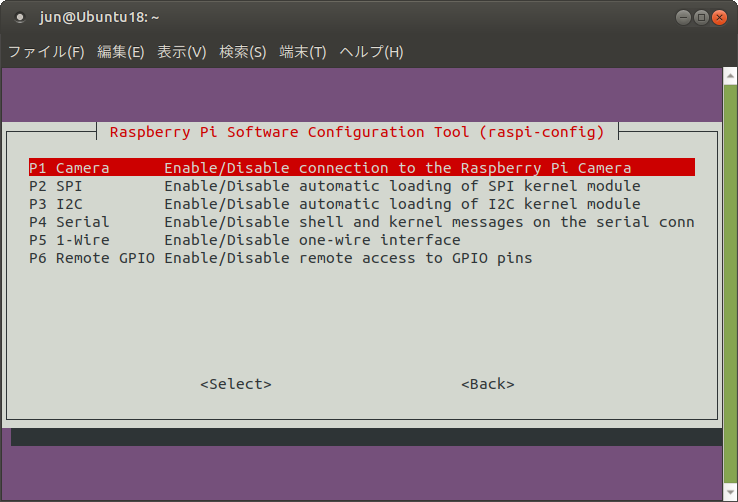Click the jun@Ubuntu18 window title
The image size is (738, 502).
click(99, 17)
